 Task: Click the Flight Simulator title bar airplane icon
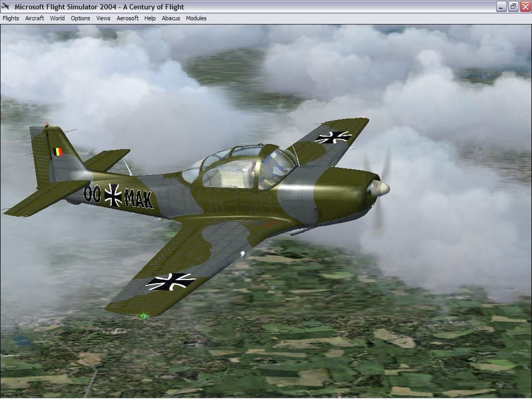(x=6, y=7)
